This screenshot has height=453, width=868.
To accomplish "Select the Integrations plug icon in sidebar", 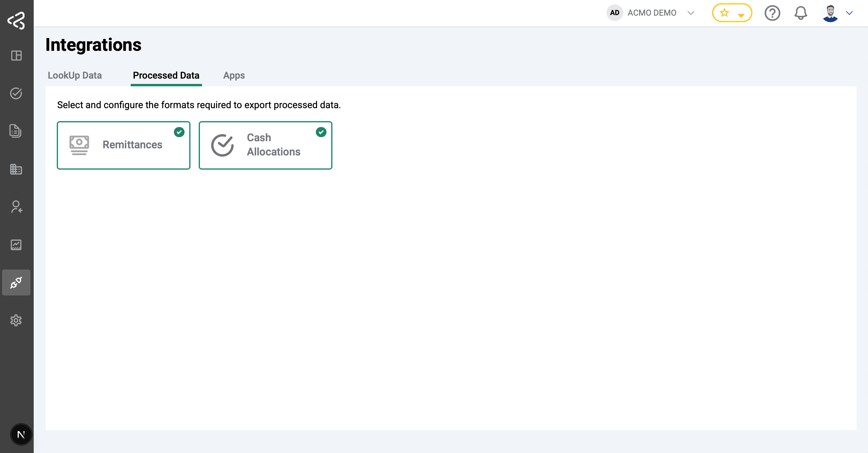I will pyautogui.click(x=16, y=282).
